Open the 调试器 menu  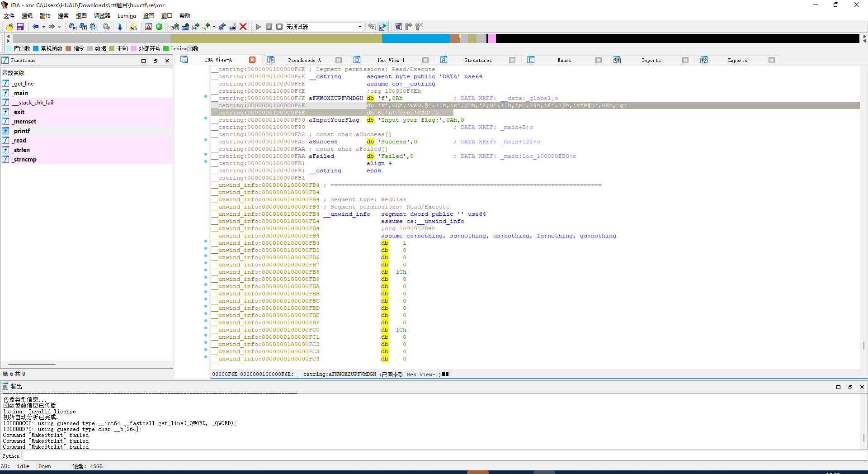pos(102,16)
